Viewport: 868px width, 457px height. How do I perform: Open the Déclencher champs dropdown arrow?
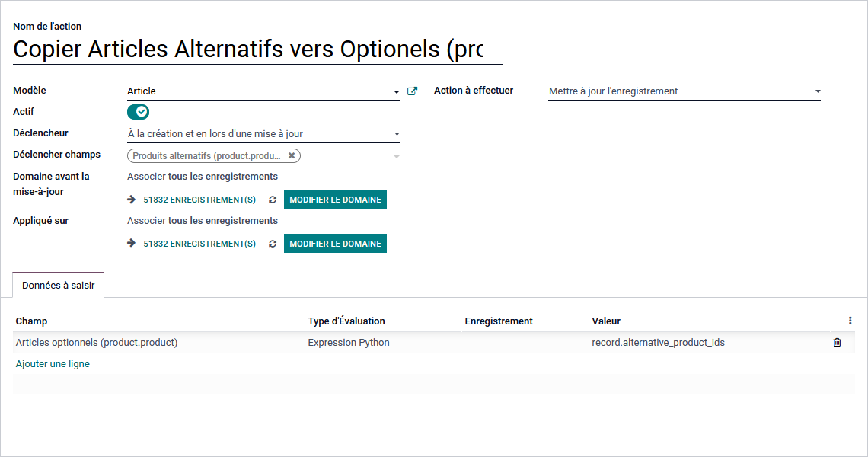pyautogui.click(x=396, y=157)
